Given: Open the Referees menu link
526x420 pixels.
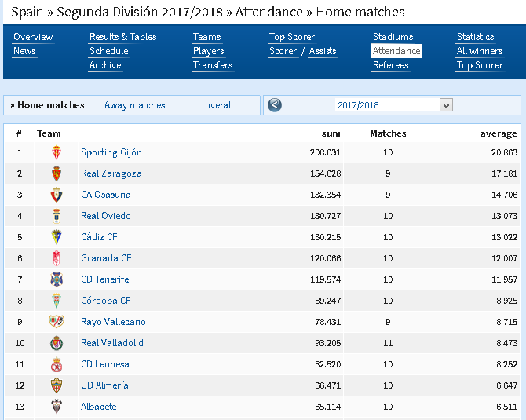Looking at the screenshot, I should coord(390,65).
